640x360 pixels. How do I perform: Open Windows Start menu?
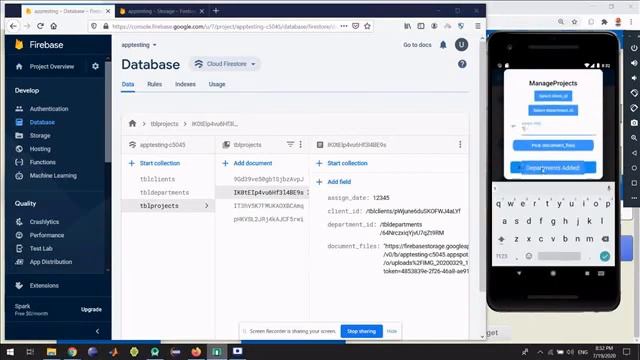[x=10, y=351]
